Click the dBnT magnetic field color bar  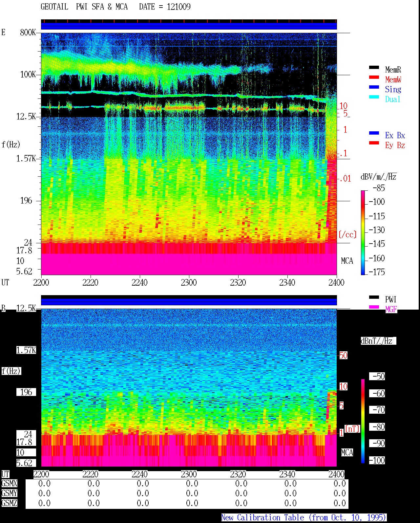point(363,421)
